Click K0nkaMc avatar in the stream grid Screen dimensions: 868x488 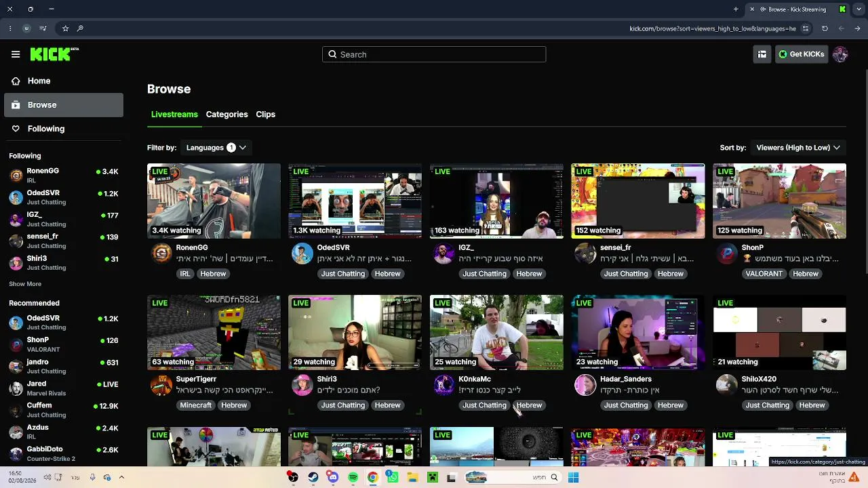point(444,385)
